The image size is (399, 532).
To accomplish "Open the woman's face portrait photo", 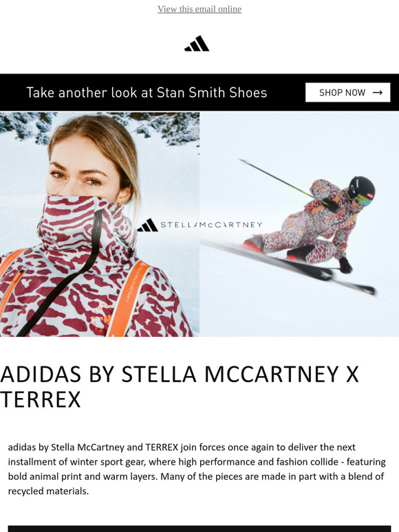I will click(x=100, y=224).
